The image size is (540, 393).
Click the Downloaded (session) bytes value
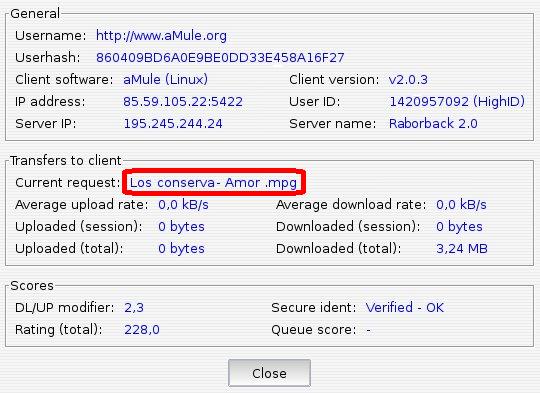[x=459, y=227]
